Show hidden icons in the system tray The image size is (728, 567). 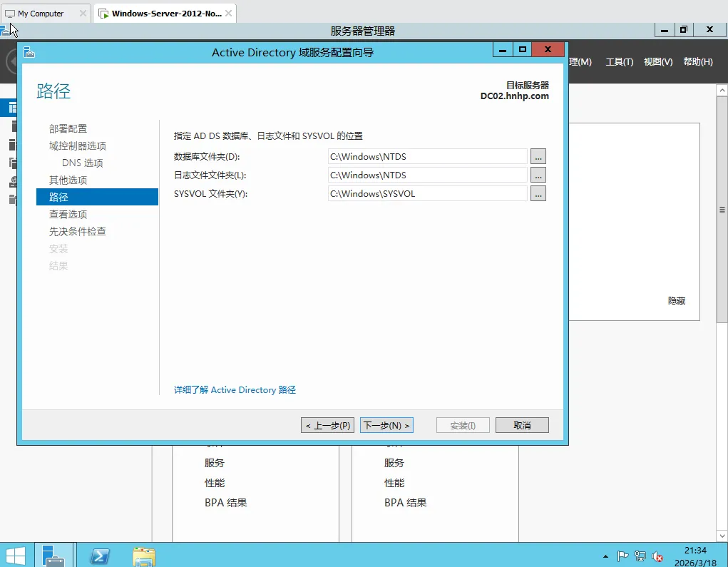click(x=605, y=556)
